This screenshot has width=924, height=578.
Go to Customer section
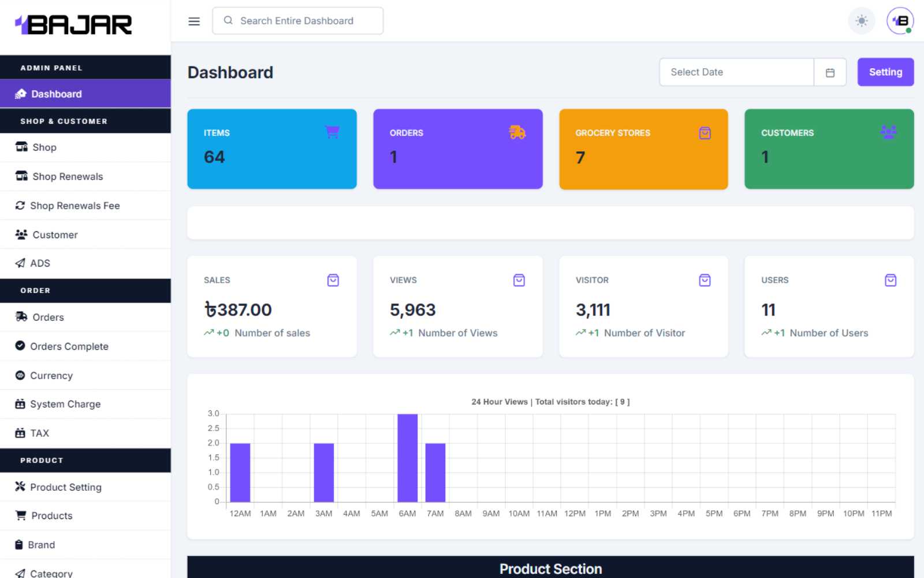(85, 234)
